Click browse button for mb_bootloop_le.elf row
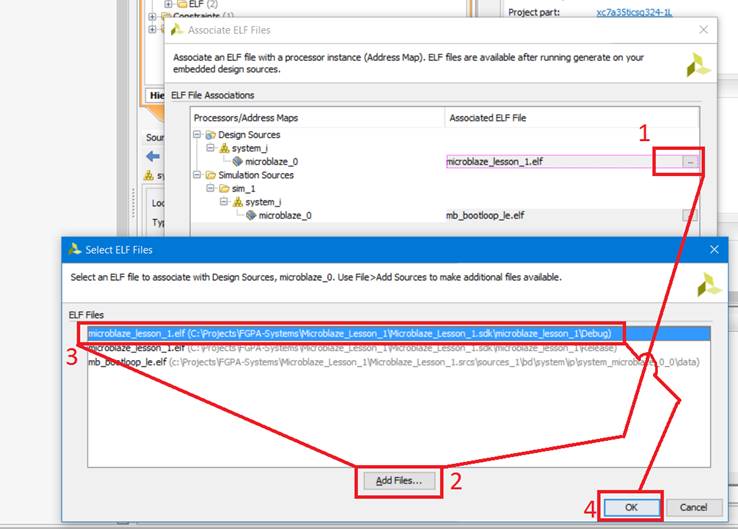This screenshot has width=738, height=529. point(689,215)
